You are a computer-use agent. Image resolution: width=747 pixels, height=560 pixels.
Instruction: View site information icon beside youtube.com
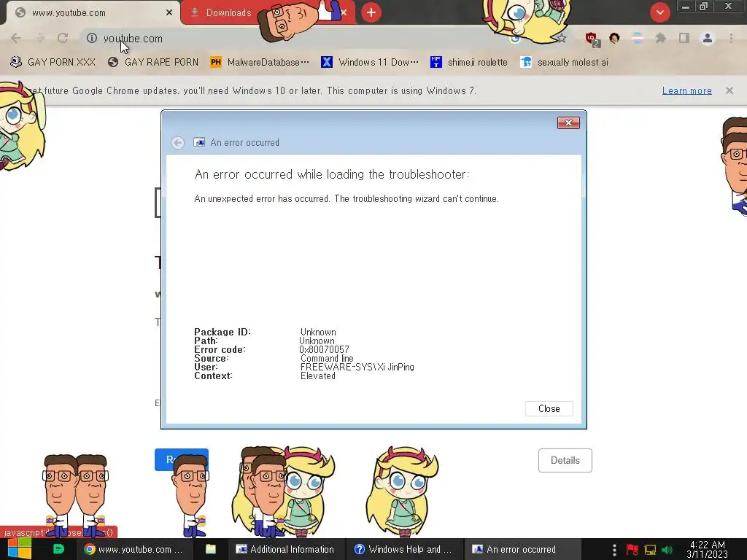tap(92, 38)
